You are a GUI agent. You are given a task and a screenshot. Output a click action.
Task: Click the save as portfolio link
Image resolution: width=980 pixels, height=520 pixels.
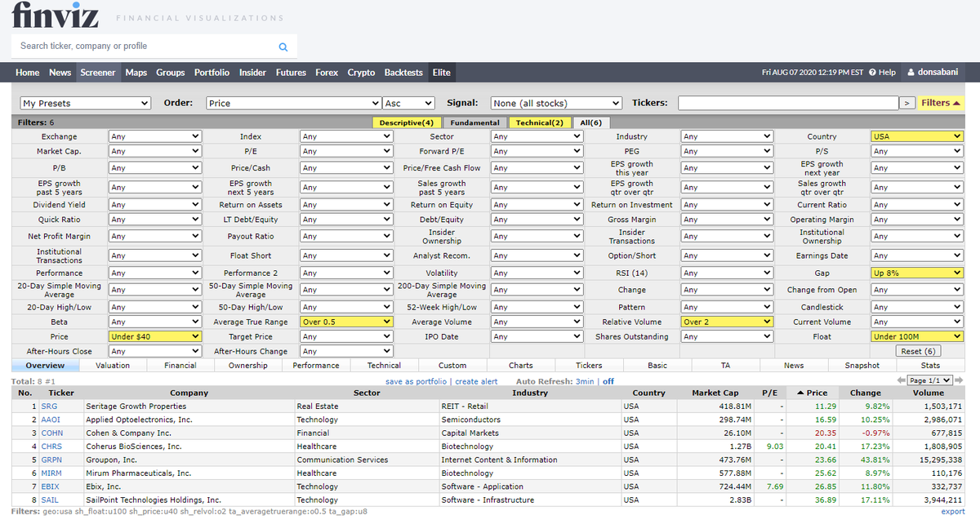tap(417, 380)
